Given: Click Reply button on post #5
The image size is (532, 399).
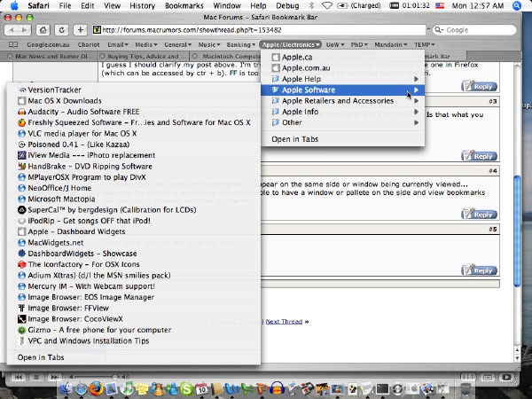Looking at the screenshot, I should point(479,270).
